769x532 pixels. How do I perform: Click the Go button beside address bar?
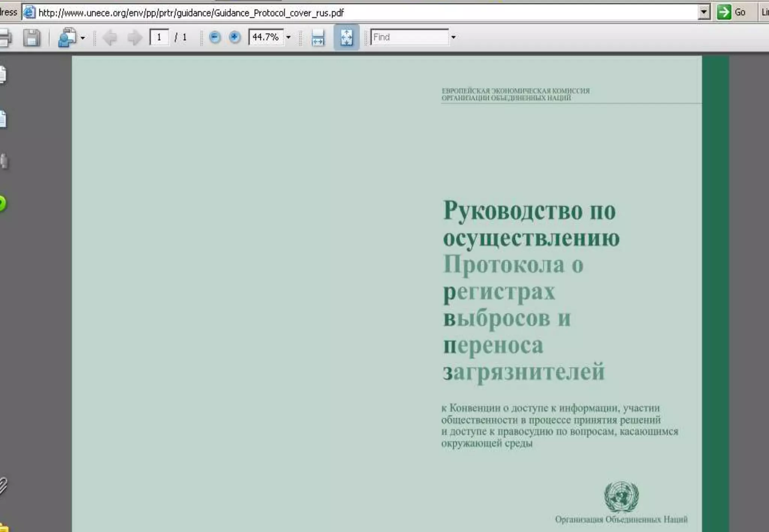[731, 12]
